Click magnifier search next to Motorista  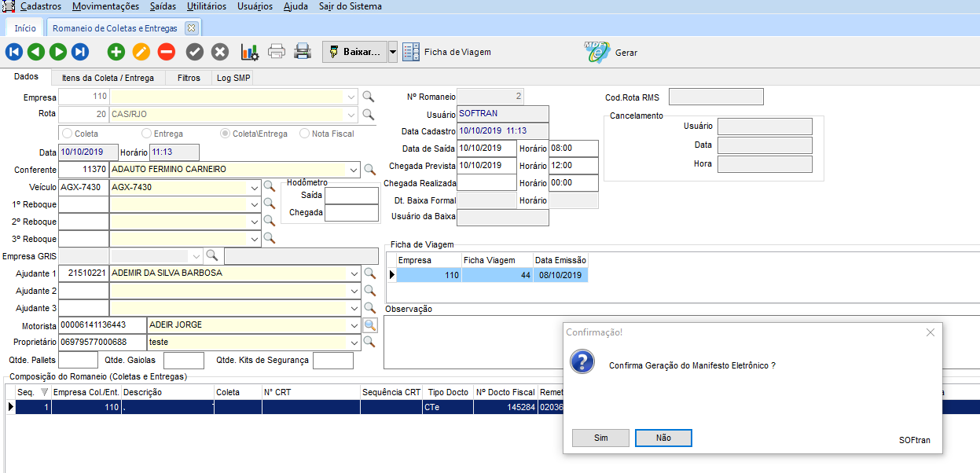[x=370, y=324]
